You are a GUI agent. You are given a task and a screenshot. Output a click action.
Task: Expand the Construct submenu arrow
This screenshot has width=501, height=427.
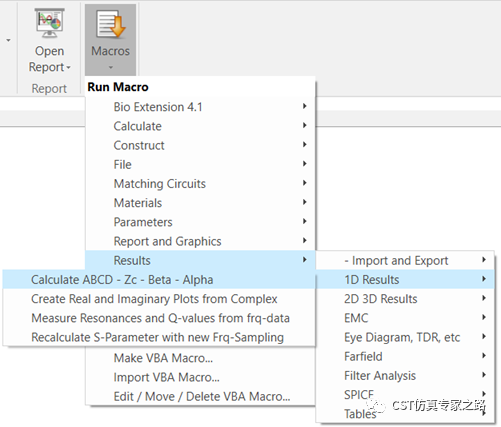304,145
